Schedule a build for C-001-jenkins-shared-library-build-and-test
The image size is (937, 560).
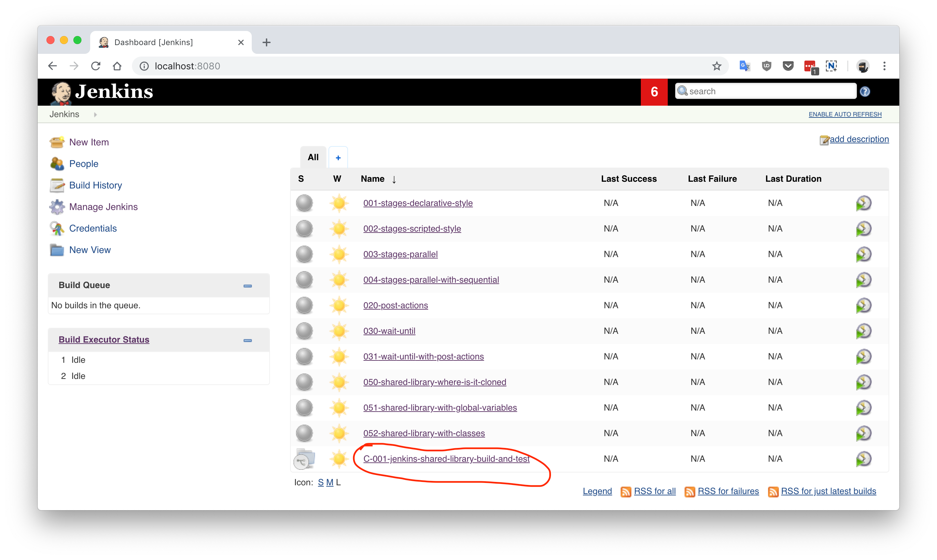pos(863,459)
